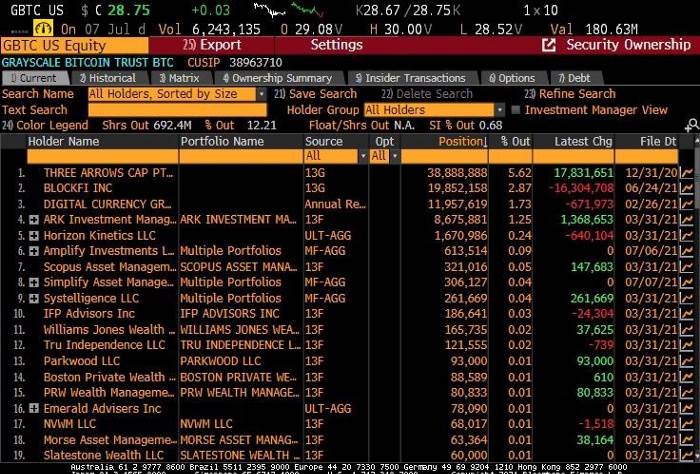Switch to Debt tab
The height and width of the screenshot is (474, 700).
[574, 78]
